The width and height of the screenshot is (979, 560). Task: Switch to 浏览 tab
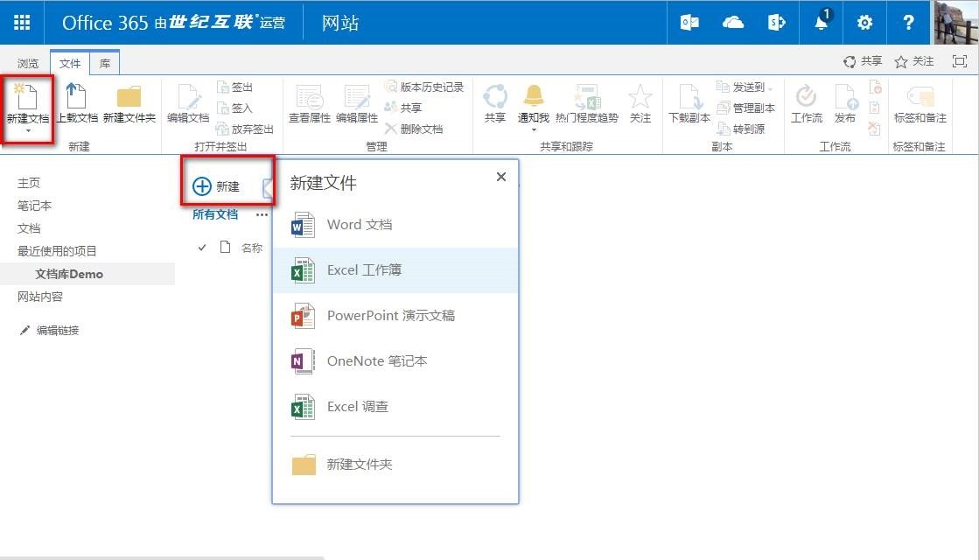coord(27,63)
